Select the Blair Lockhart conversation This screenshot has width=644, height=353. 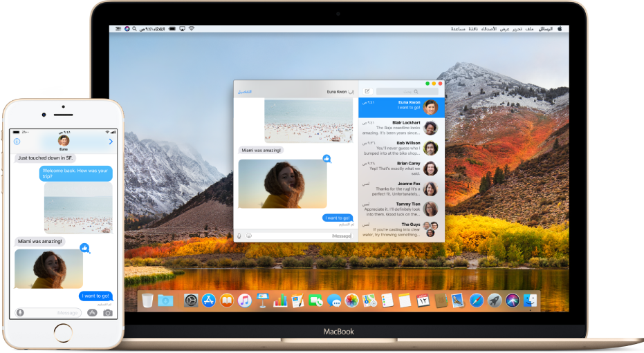coord(402,128)
